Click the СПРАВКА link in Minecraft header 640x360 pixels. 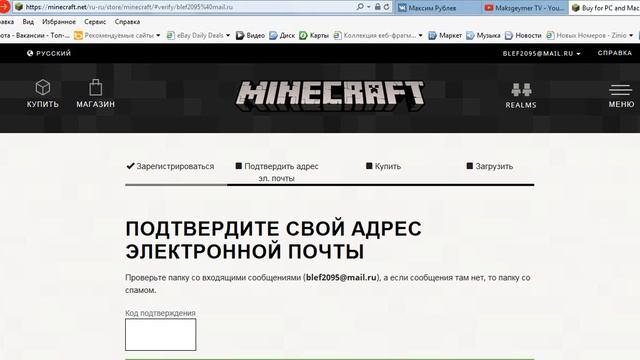[x=615, y=53]
